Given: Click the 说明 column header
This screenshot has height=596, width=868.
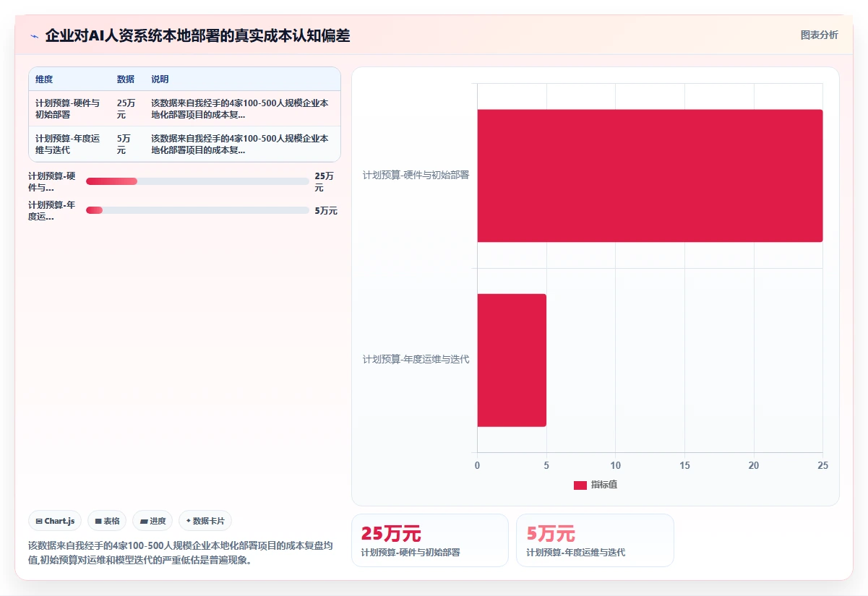Looking at the screenshot, I should click(160, 79).
